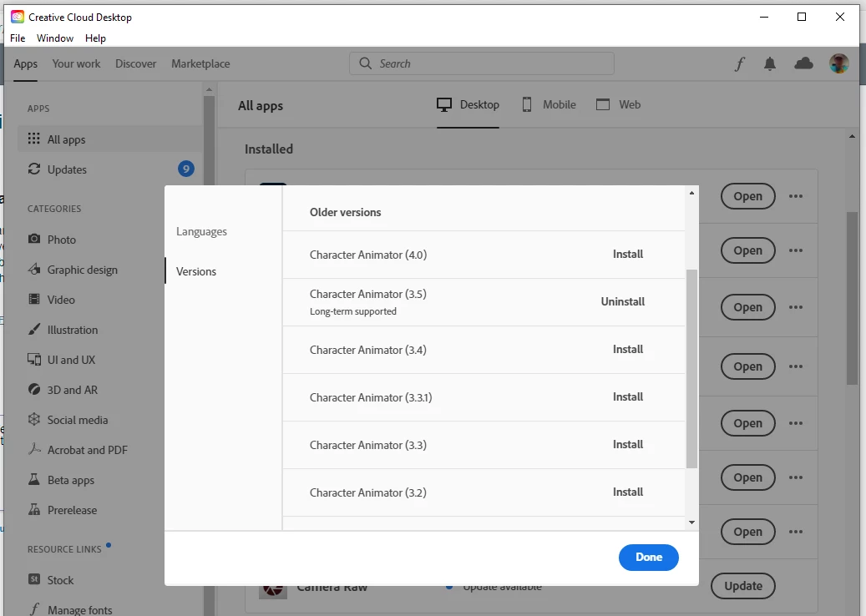This screenshot has width=866, height=616.
Task: Click the Manage fonts icon
Action: pyautogui.click(x=34, y=609)
